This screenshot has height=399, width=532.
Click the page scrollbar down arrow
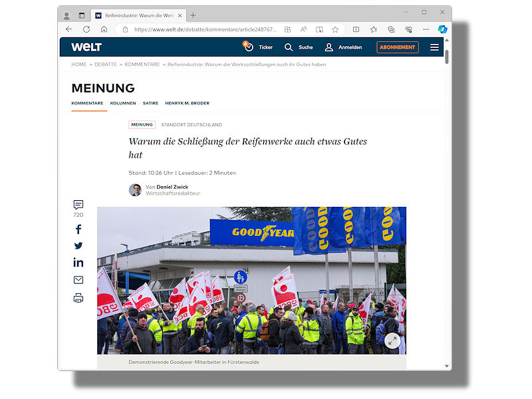pos(446,366)
